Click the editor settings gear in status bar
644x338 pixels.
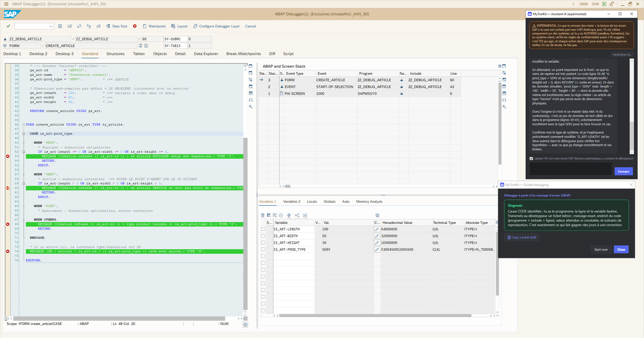point(245,325)
